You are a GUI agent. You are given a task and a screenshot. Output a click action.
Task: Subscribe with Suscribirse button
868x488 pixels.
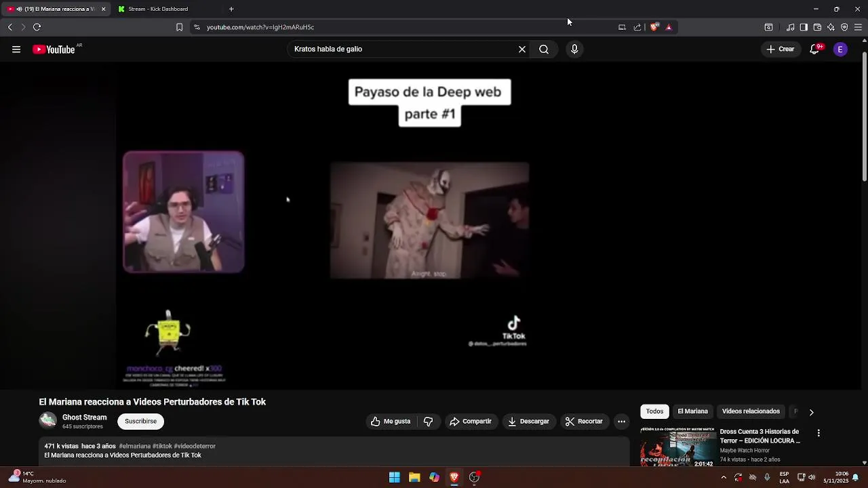coord(140,422)
